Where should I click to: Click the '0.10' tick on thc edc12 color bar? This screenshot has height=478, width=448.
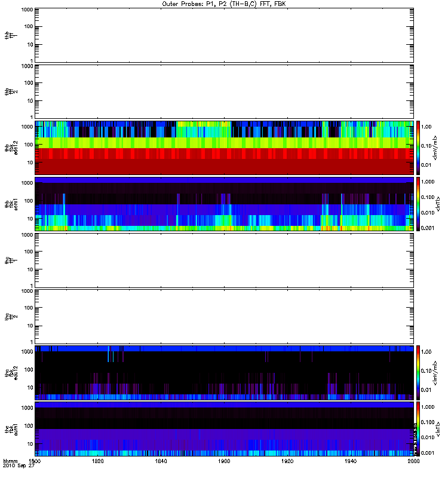point(426,371)
